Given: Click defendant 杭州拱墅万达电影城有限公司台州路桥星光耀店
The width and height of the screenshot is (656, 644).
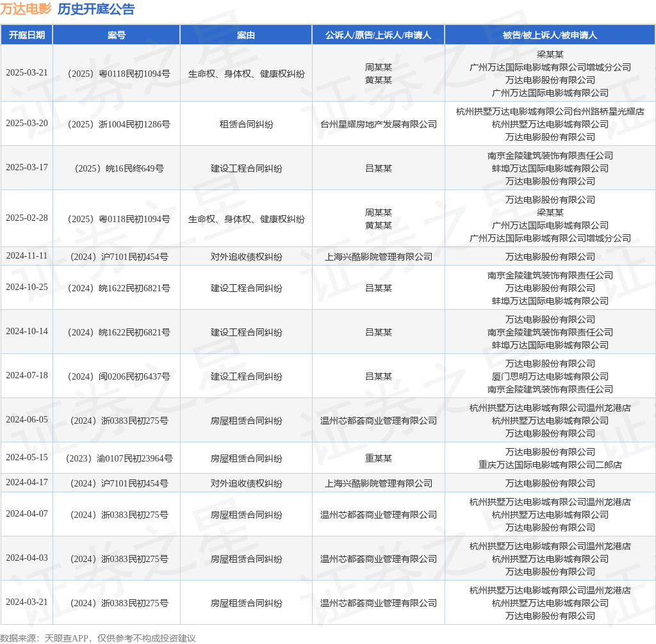Looking at the screenshot, I should tap(550, 111).
